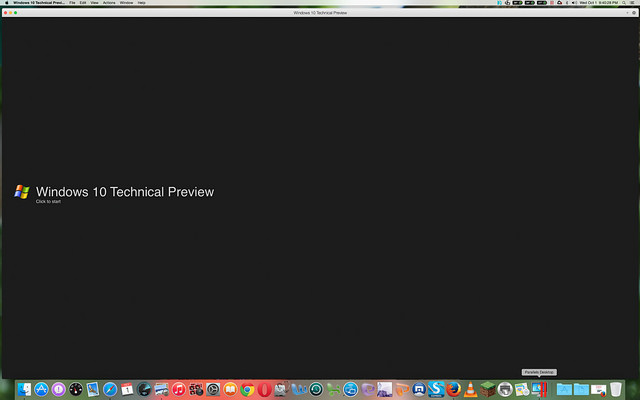Open the File menu
The width and height of the screenshot is (640, 400).
pos(72,2)
